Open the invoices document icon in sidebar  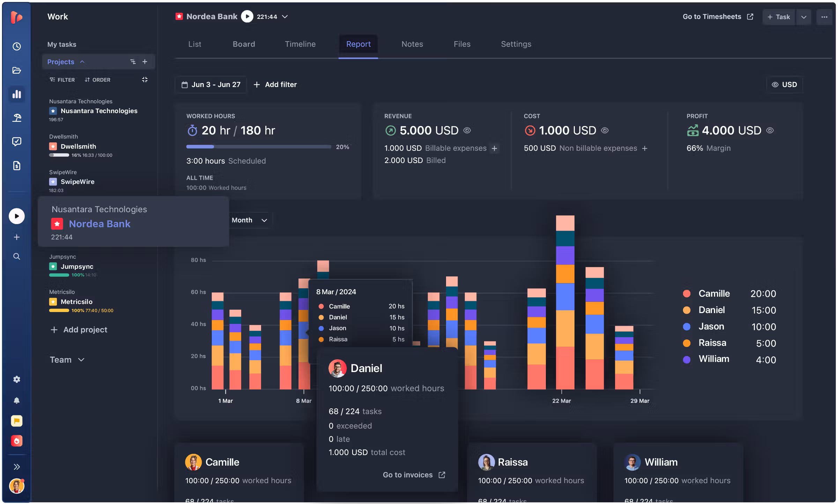(x=16, y=165)
